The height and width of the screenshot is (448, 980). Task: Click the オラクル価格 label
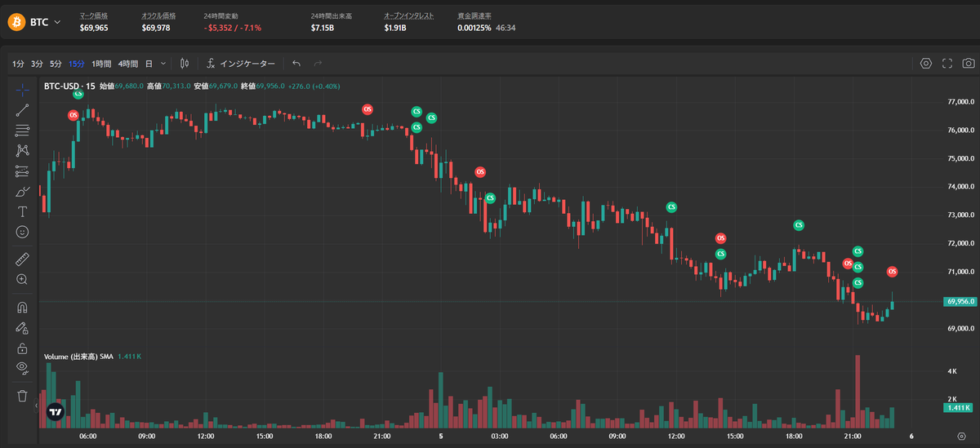tap(158, 16)
